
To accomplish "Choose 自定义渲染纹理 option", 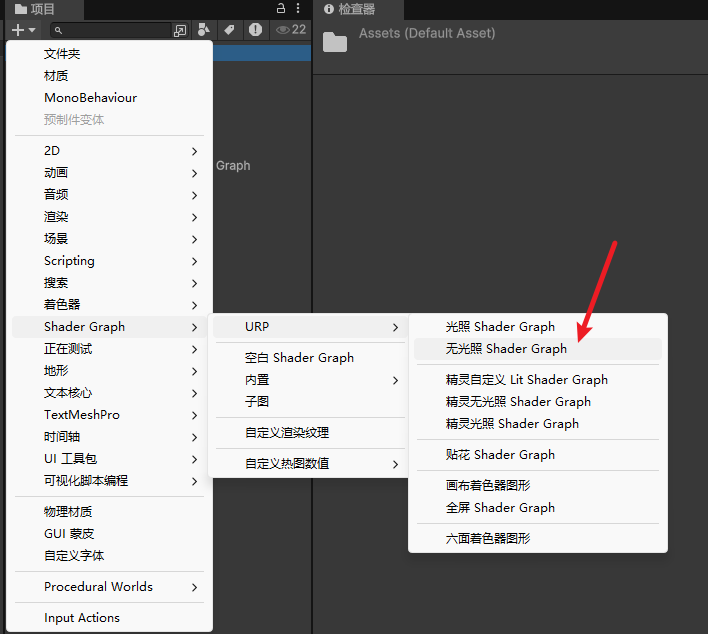I will 310,433.
